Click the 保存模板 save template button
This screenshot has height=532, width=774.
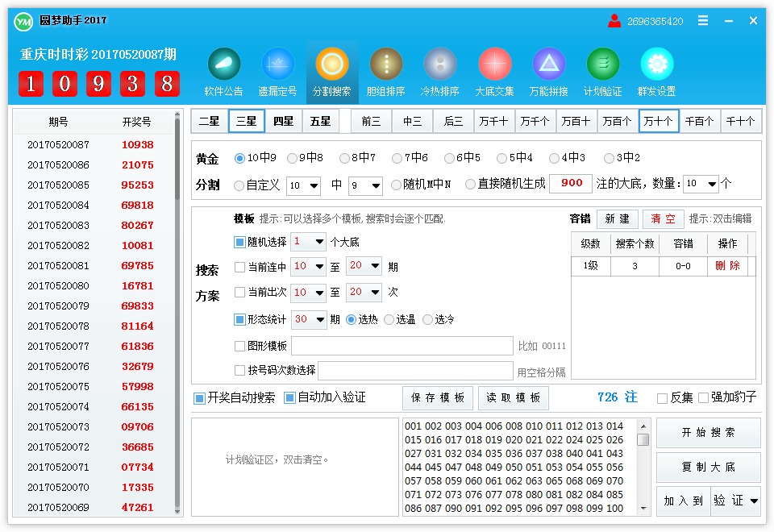tap(437, 397)
